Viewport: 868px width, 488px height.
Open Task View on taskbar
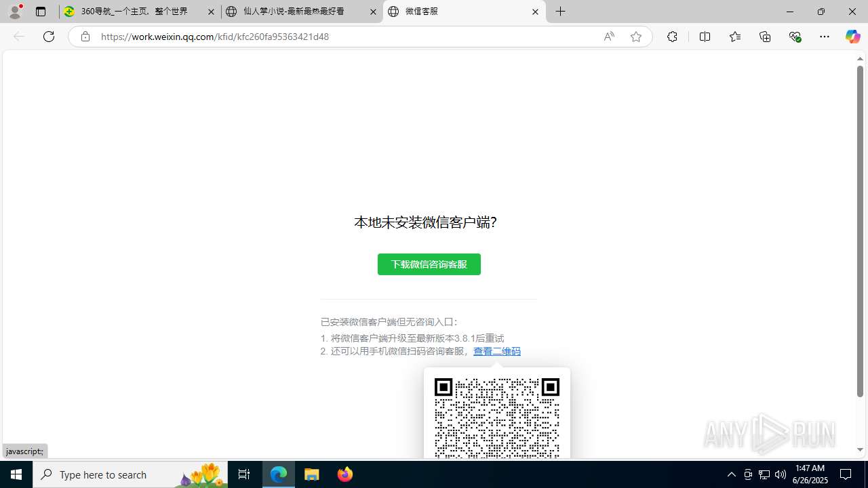244,474
